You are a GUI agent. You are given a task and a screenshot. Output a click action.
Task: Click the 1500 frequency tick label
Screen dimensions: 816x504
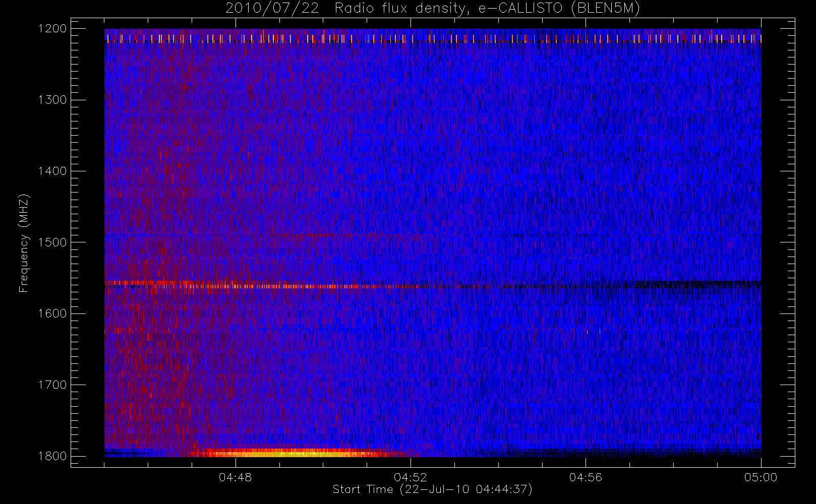coord(52,242)
